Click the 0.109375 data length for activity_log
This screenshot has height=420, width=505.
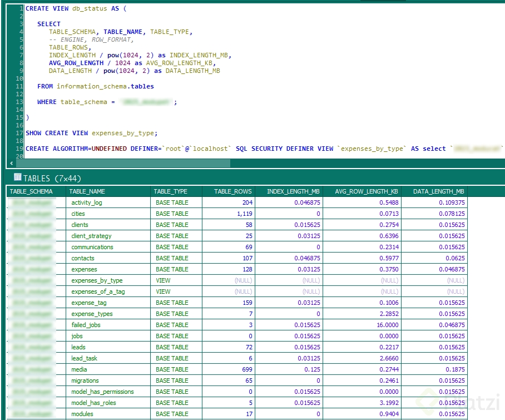pyautogui.click(x=434, y=202)
